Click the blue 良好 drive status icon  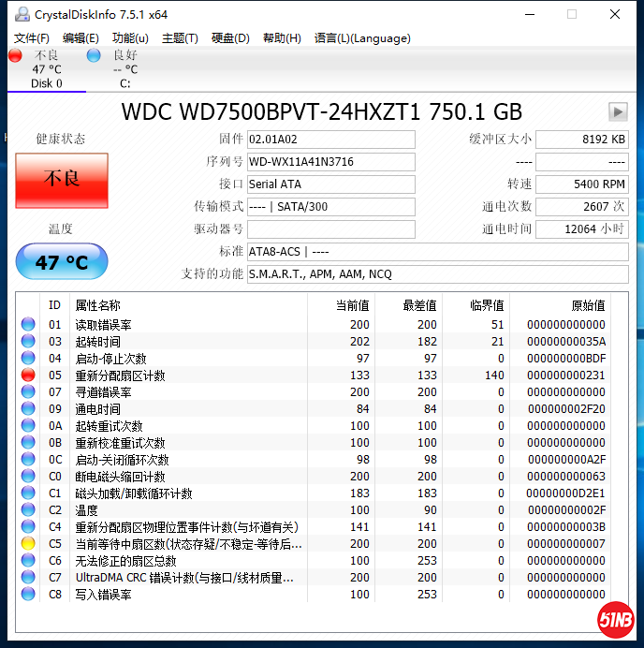pyautogui.click(x=94, y=56)
